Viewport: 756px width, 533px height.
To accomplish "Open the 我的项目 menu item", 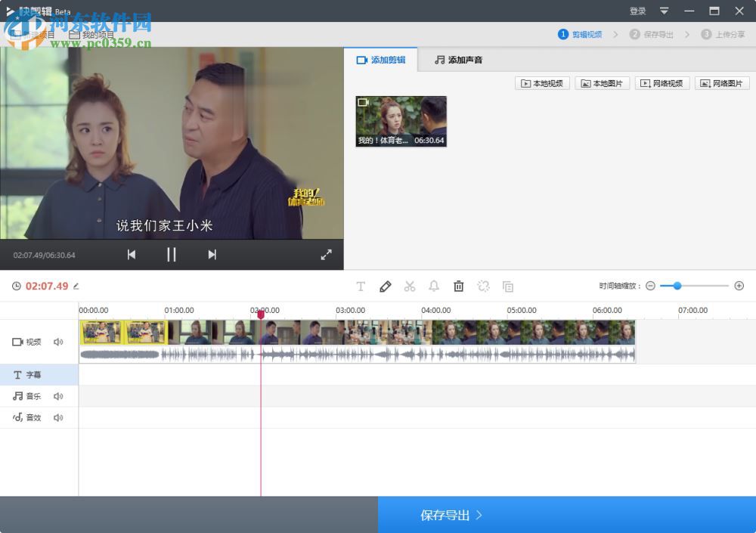I will coord(91,35).
